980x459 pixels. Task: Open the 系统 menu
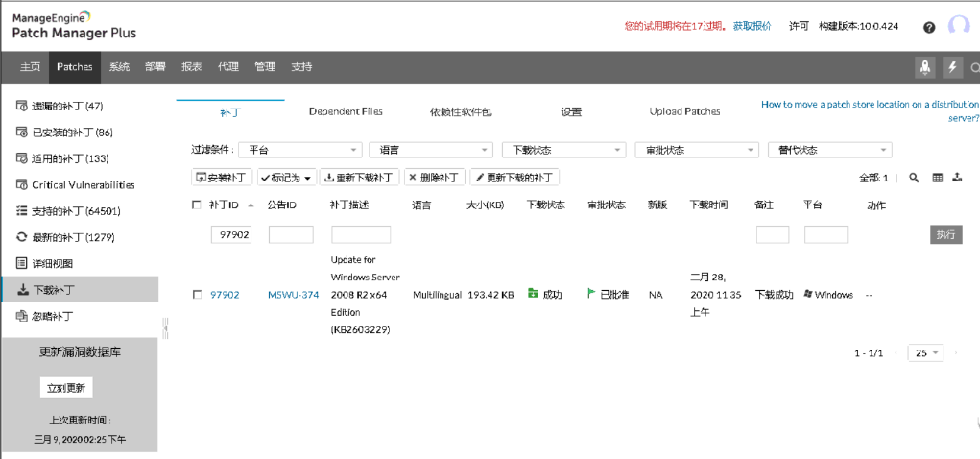pos(119,67)
